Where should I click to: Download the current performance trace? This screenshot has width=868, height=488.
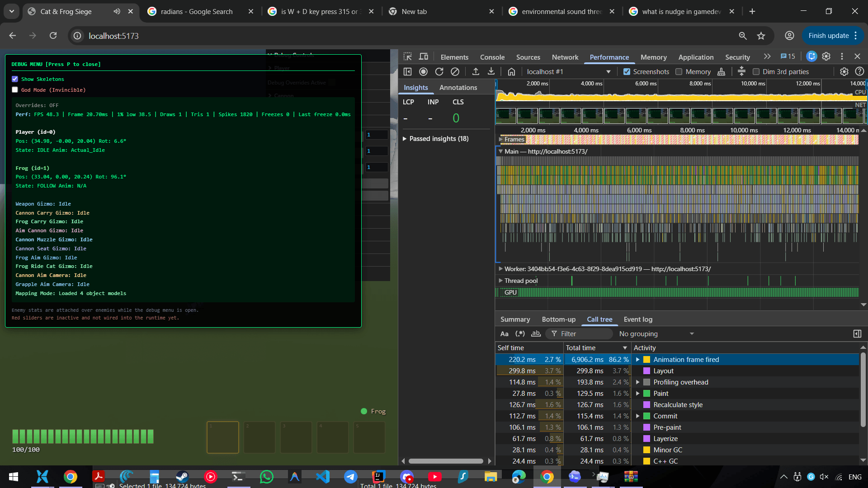pyautogui.click(x=491, y=71)
